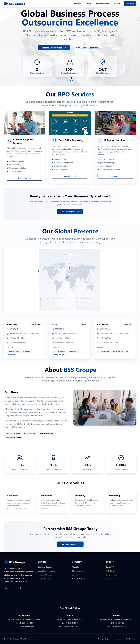Click the Training Center tag in Casablanca card

pos(118,351)
